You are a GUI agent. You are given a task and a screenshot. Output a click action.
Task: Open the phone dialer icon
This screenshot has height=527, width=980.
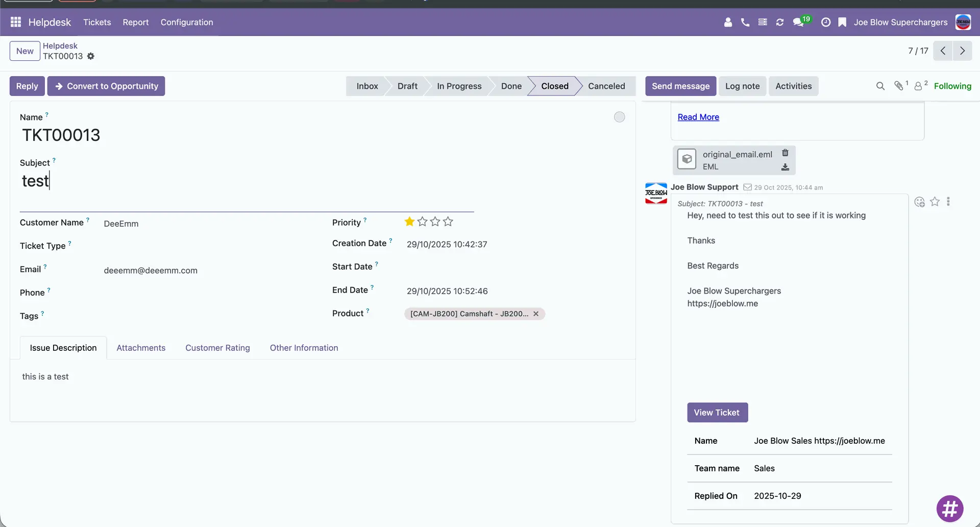coord(745,22)
